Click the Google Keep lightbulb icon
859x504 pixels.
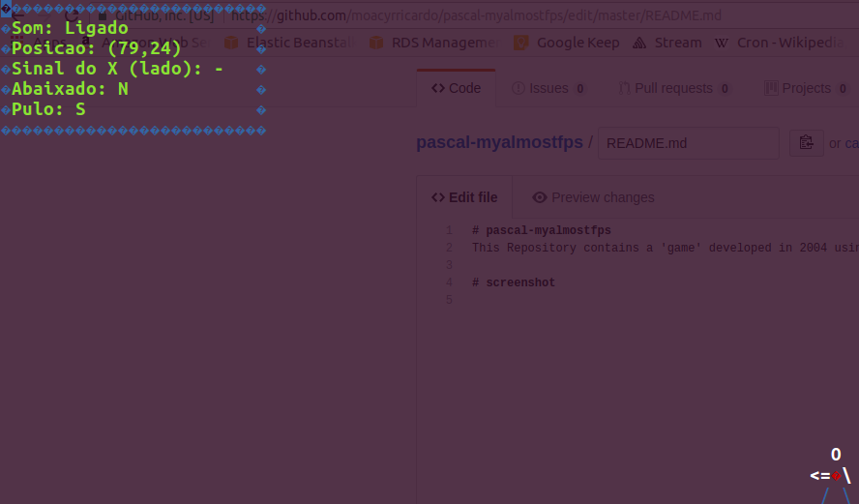coord(520,43)
